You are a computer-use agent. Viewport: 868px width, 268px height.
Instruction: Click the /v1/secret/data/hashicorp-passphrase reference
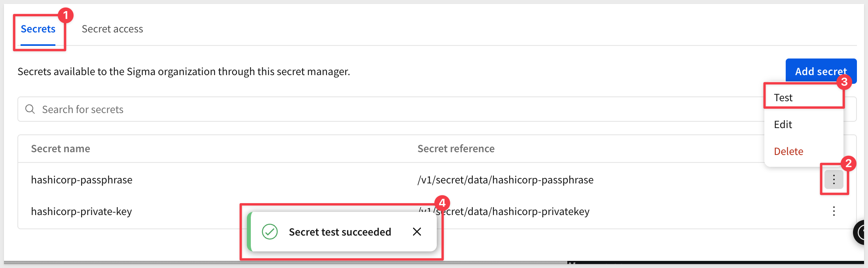tap(505, 180)
